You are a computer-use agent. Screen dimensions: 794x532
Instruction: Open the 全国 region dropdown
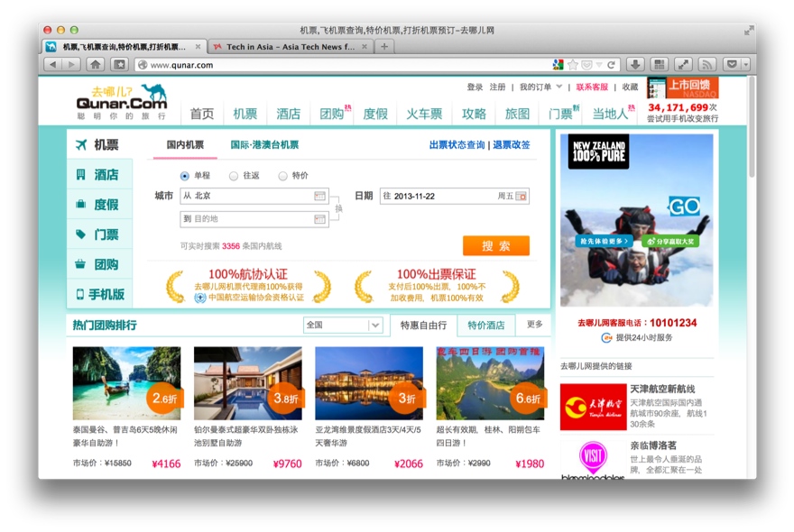343,325
